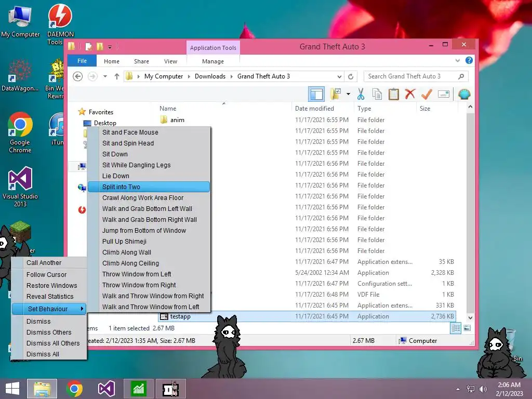Image resolution: width=532 pixels, height=399 pixels.
Task: Open the DAEMON Tools desktop shortcut
Action: pyautogui.click(x=60, y=24)
